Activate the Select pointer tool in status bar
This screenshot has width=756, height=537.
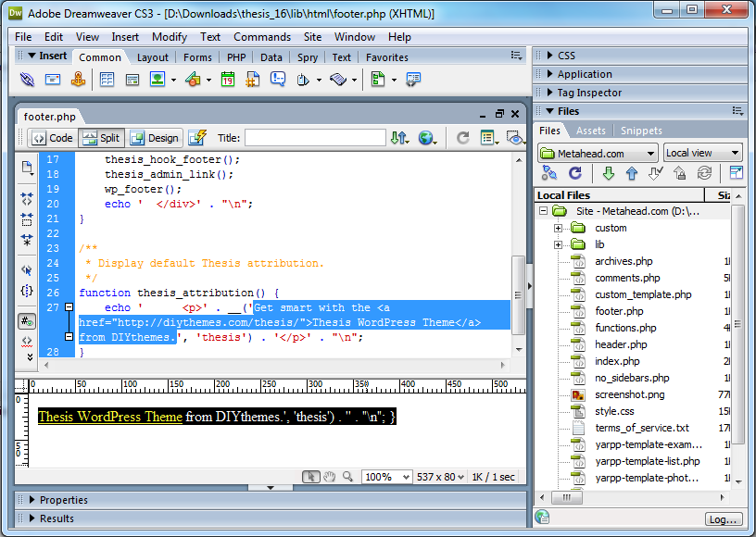click(x=311, y=477)
